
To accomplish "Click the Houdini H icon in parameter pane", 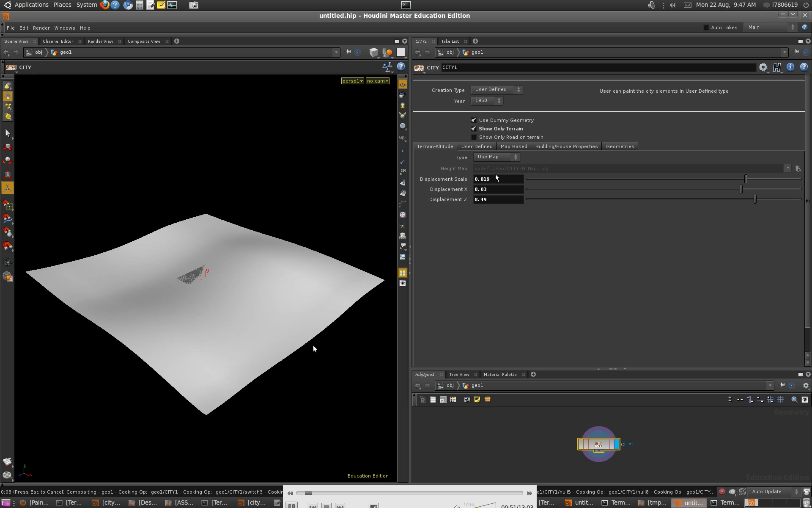I will click(x=777, y=67).
